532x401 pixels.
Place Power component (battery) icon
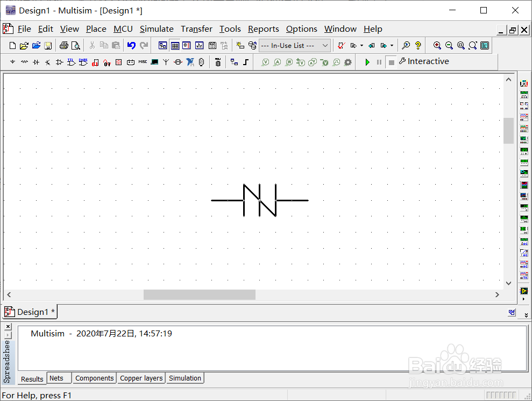(x=131, y=62)
